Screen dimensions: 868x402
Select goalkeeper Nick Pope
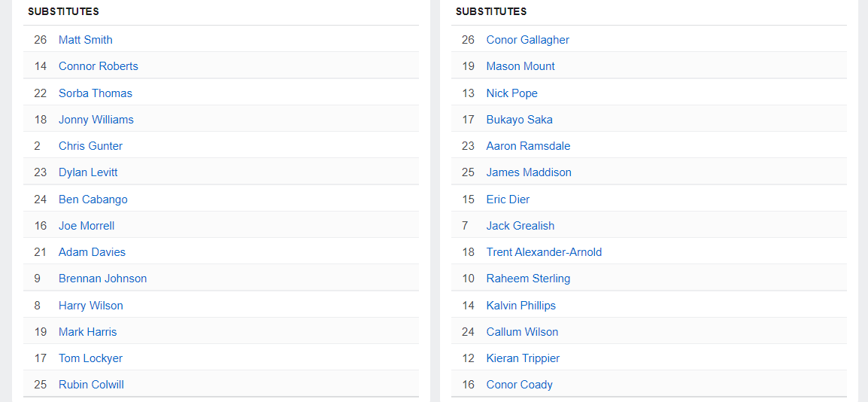point(511,93)
